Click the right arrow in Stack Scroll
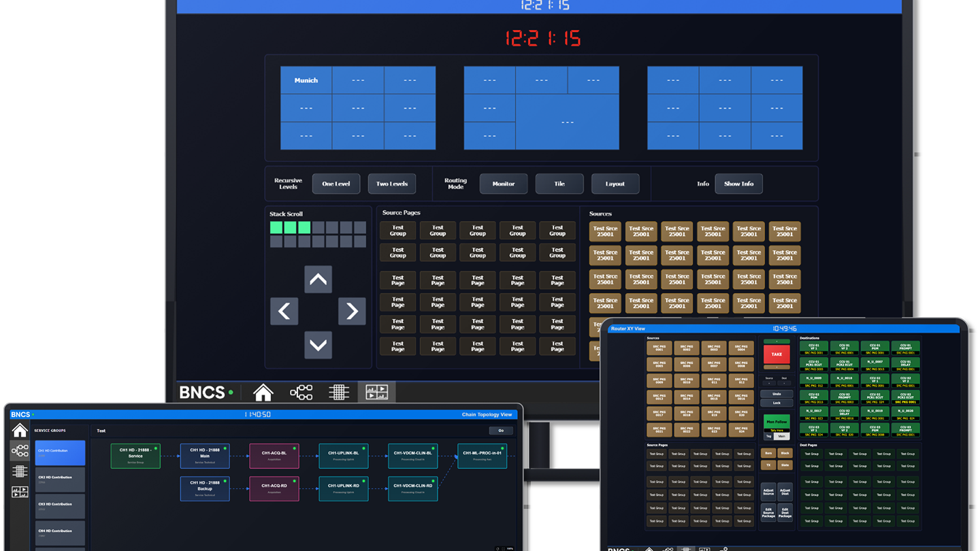 point(352,311)
